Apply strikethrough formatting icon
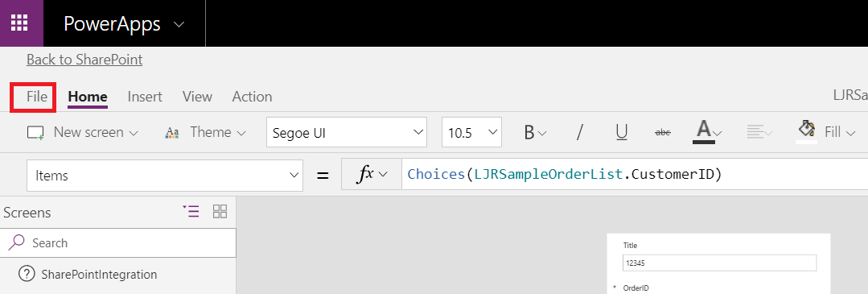868x294 pixels. (x=663, y=133)
